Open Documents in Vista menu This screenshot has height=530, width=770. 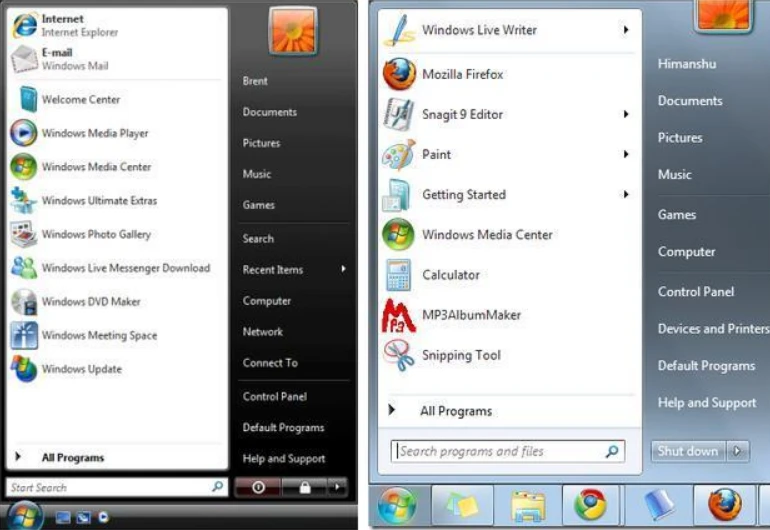coord(270,112)
